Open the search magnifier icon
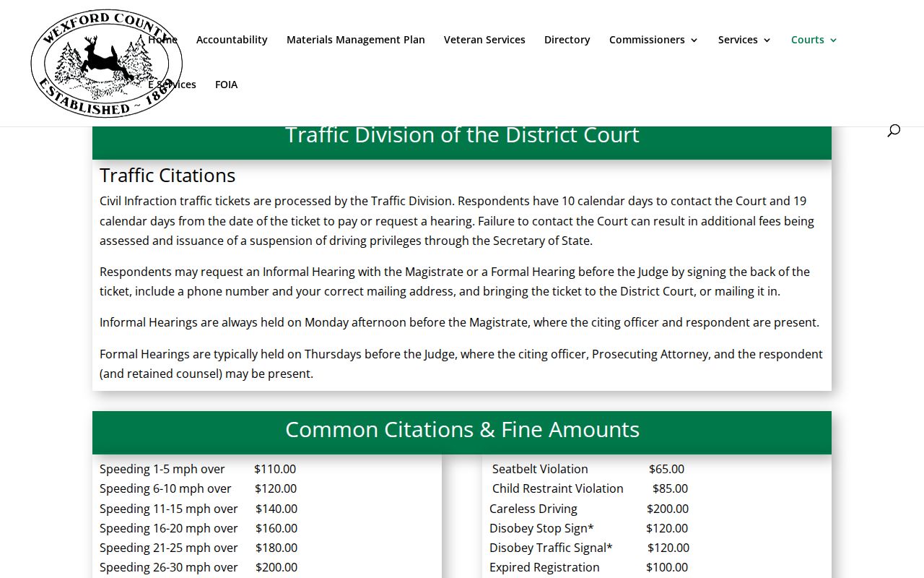The width and height of the screenshot is (924, 578). [x=894, y=131]
